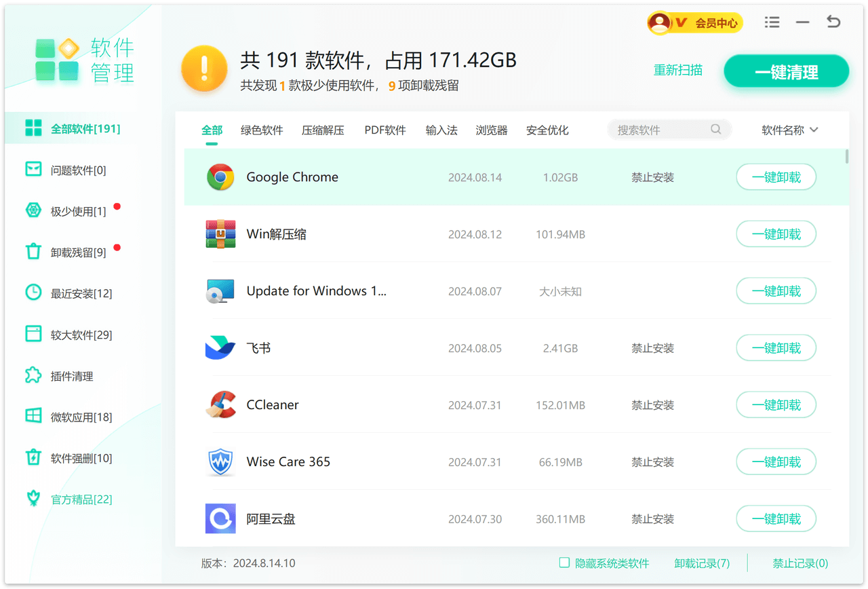Expand the 软件名称 sort dropdown

790,130
